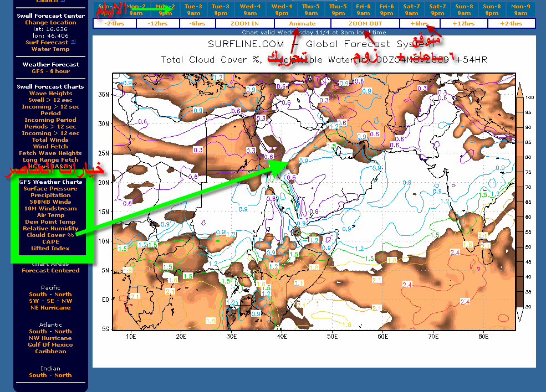Select the Wed-4 9am forecast tab
The image size is (546, 392).
(250, 10)
